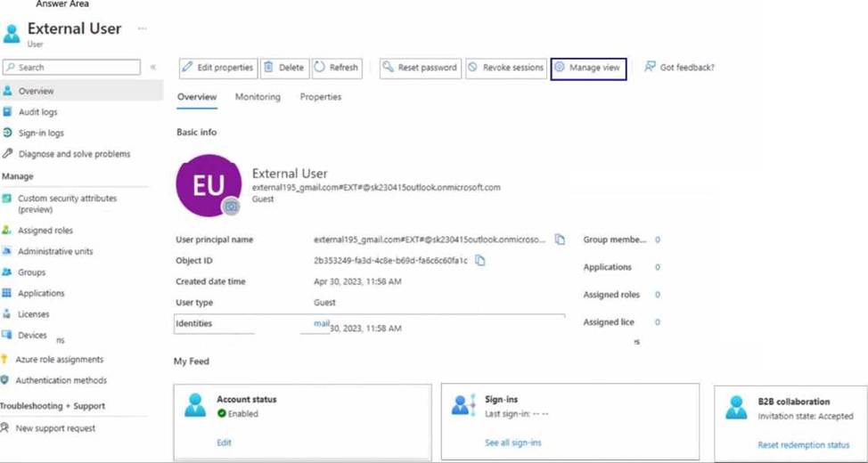
Task: Collapse the left sidebar menu
Action: (x=153, y=68)
